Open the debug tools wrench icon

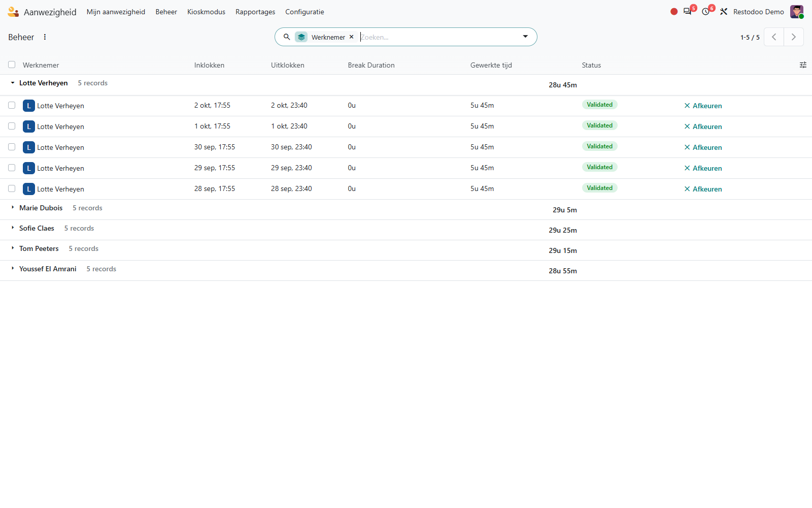pyautogui.click(x=724, y=12)
